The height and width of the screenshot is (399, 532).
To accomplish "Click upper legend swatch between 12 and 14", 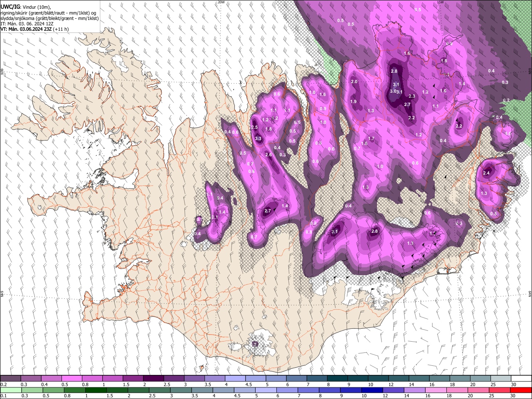I will pyautogui.click(x=399, y=379).
